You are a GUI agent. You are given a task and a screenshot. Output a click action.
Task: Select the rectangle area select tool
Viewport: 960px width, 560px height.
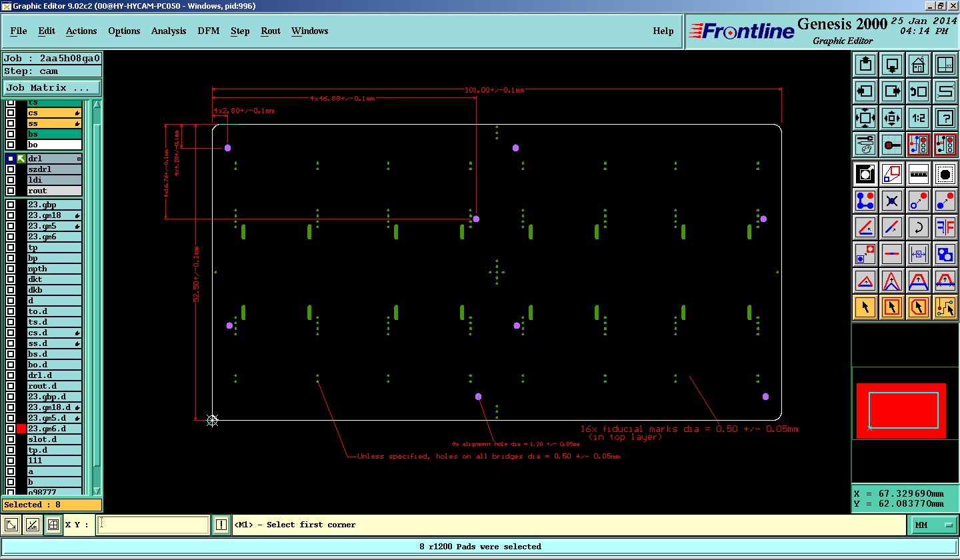point(892,307)
